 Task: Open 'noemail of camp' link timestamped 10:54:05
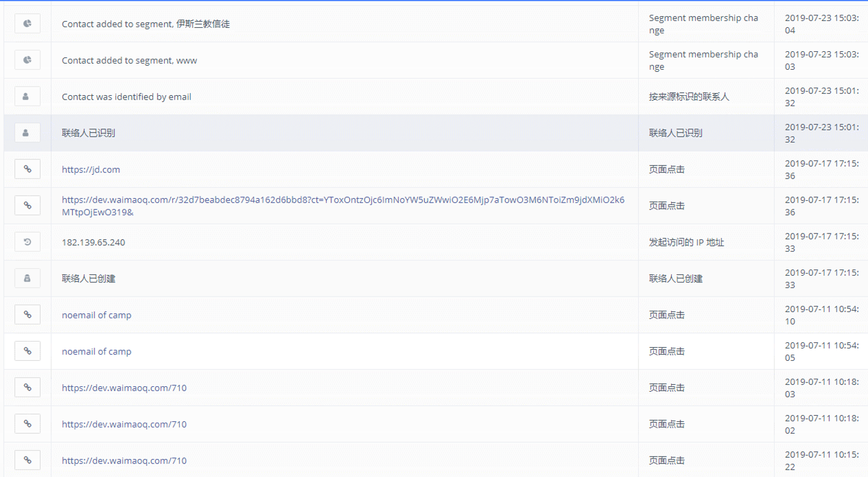pyautogui.click(x=96, y=352)
